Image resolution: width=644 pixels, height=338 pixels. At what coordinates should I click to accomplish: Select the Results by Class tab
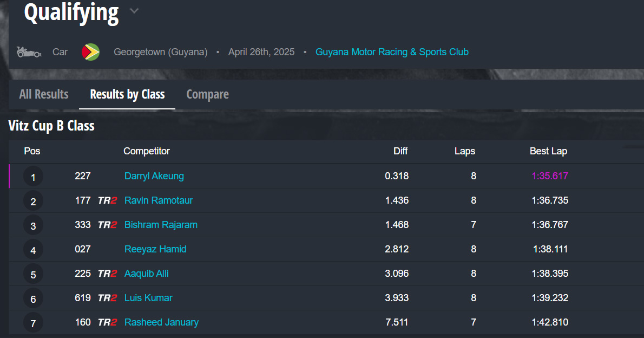(x=127, y=94)
